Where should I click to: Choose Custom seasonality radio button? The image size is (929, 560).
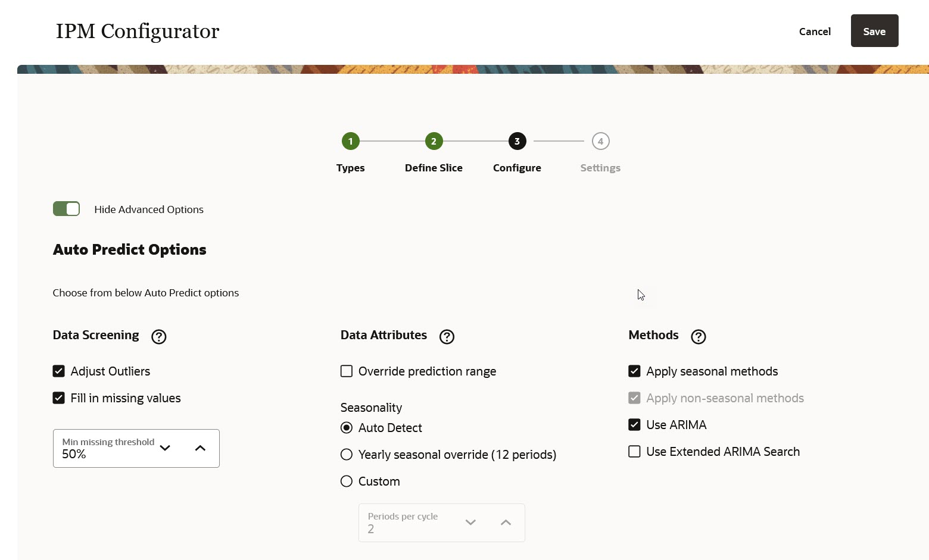[346, 481]
